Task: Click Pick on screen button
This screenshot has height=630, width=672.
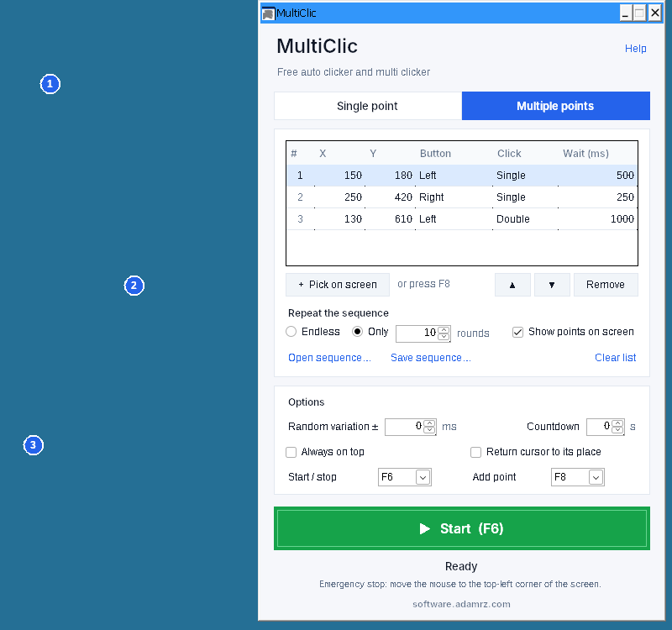Action: 338,285
